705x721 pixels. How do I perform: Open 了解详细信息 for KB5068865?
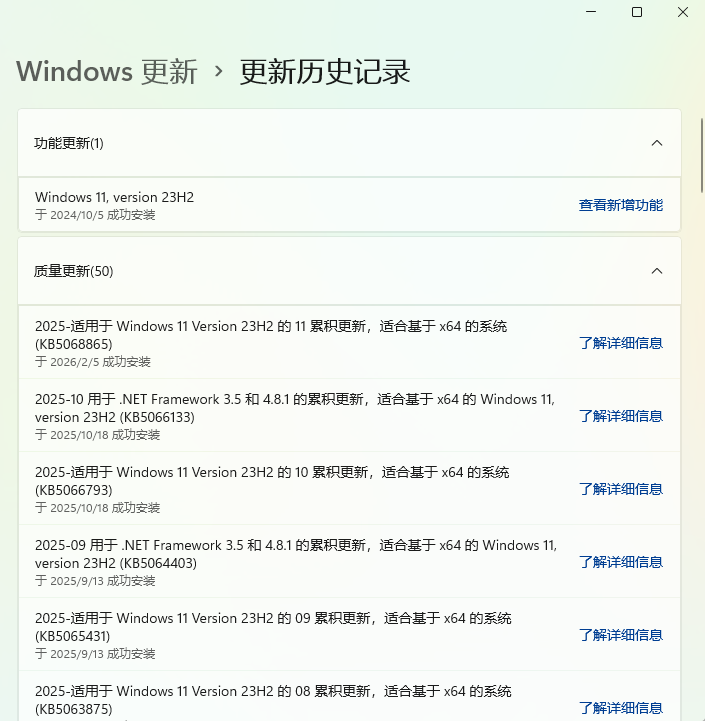click(620, 343)
